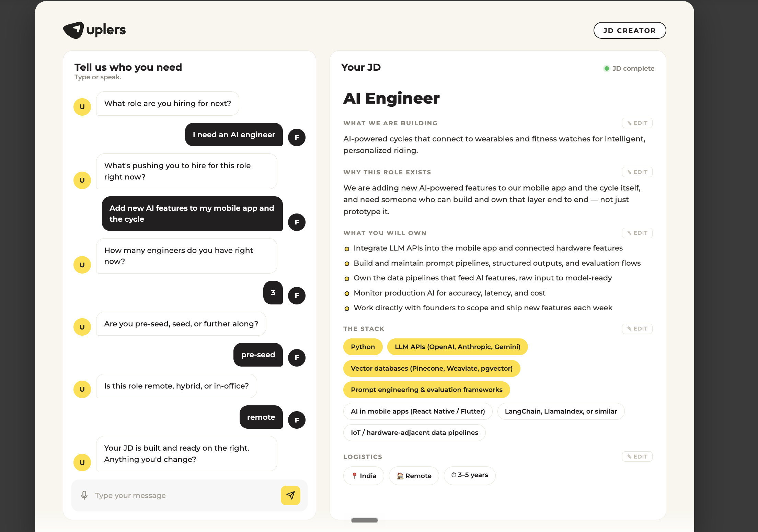Click U avatar beside 'Your JD is built' message

[x=82, y=463]
